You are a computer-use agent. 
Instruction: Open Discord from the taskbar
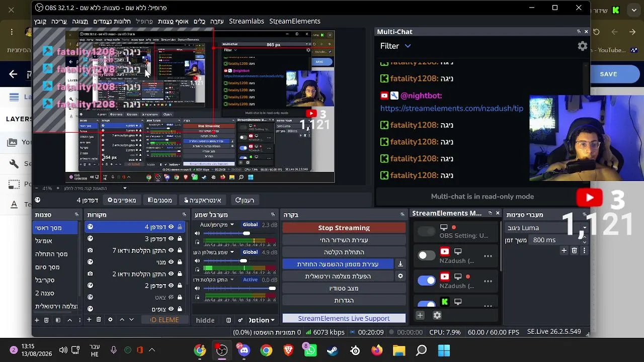tap(244, 350)
